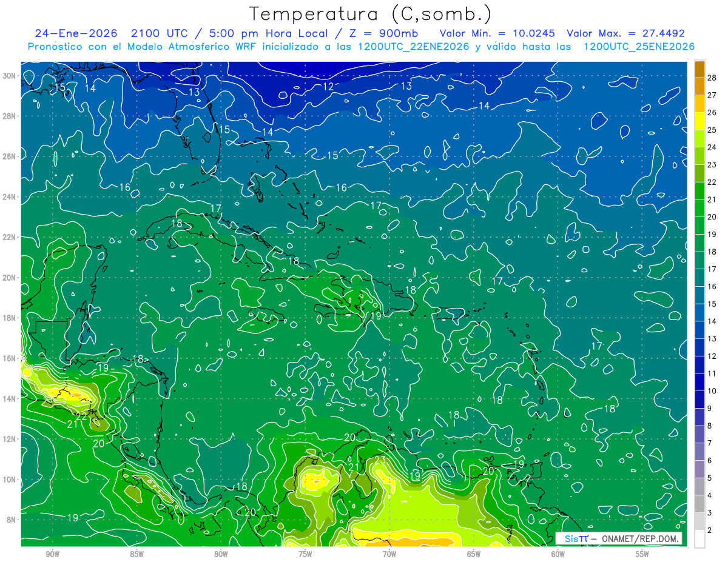
Task: Click the SisTT - ONAMET/REP.DOM. logo box
Action: click(619, 538)
